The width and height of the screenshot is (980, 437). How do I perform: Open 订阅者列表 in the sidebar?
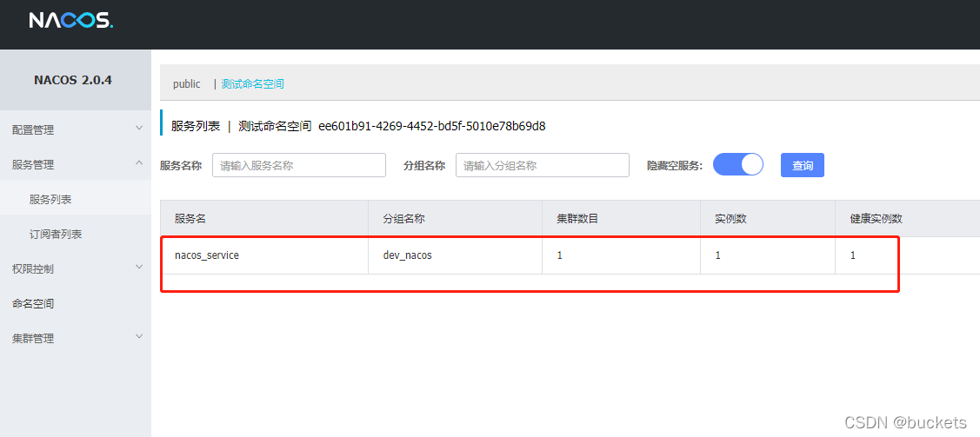[x=56, y=235]
